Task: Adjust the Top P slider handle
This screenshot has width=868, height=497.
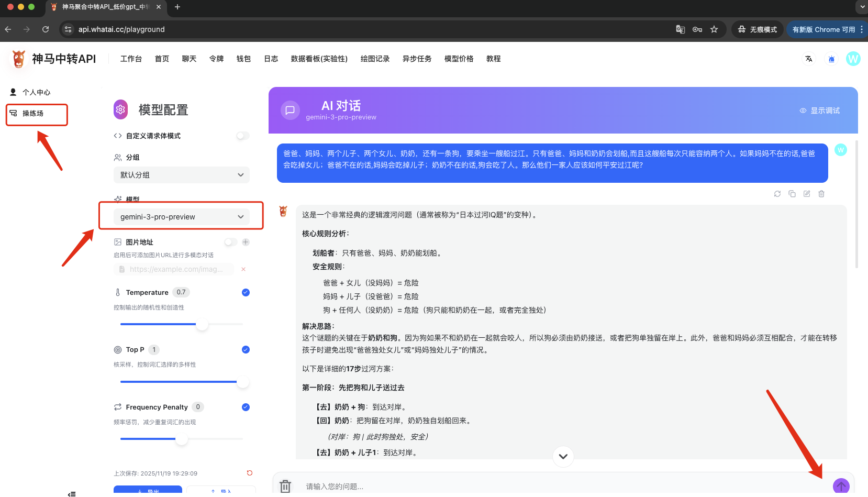Action: tap(242, 382)
